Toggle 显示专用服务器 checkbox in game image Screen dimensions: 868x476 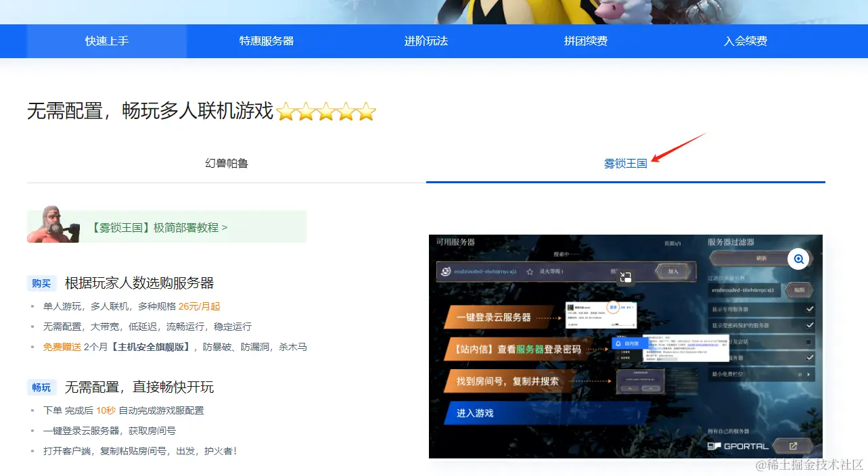(810, 309)
